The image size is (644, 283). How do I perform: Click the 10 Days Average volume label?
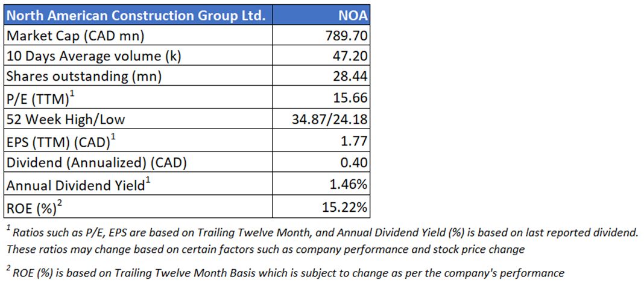[x=93, y=57]
